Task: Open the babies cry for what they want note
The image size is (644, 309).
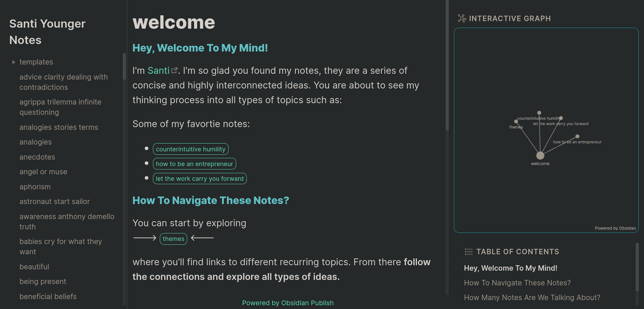Action: pyautogui.click(x=61, y=246)
